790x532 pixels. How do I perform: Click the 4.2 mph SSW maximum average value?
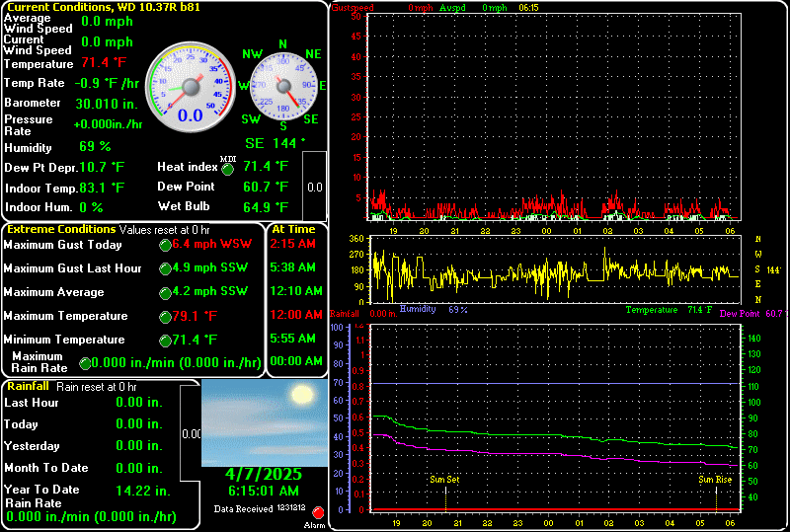(x=210, y=291)
